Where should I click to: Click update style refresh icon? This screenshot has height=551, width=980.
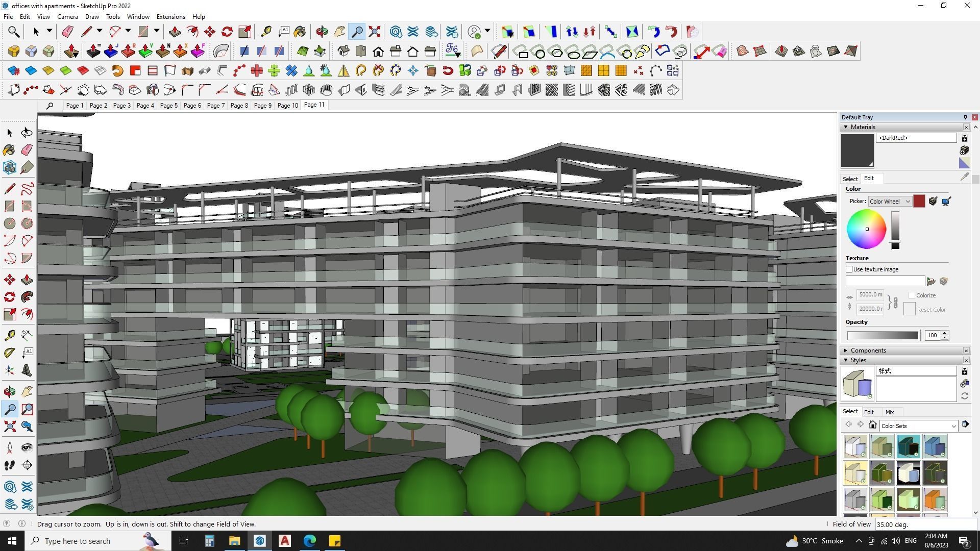(965, 396)
